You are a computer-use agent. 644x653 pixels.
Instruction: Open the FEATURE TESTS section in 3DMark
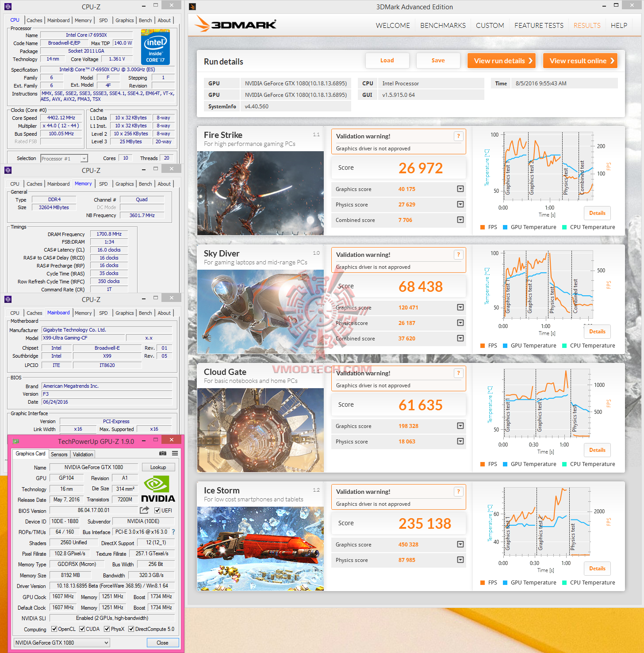click(539, 26)
